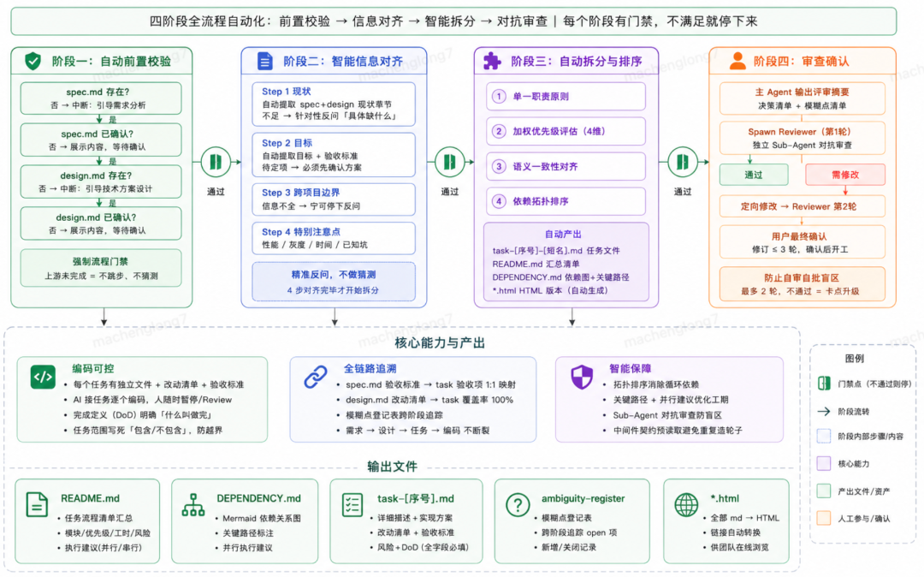Click the red 需修改 box
The width and height of the screenshot is (924, 577).
click(845, 175)
